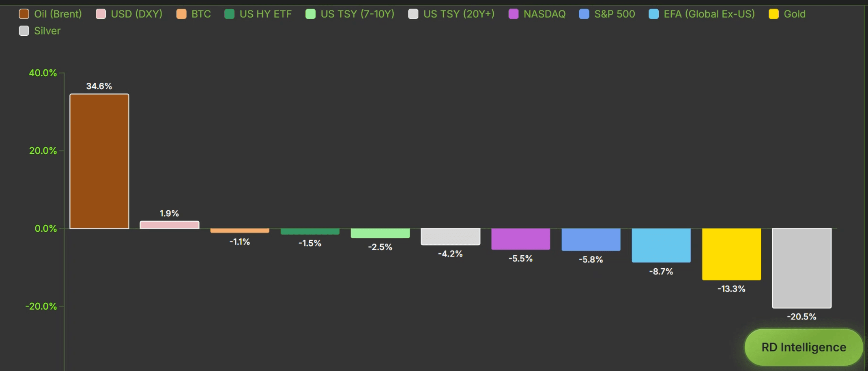Select the blue S&P 500 bar at -5.8%
The height and width of the screenshot is (371, 868).
coord(591,239)
